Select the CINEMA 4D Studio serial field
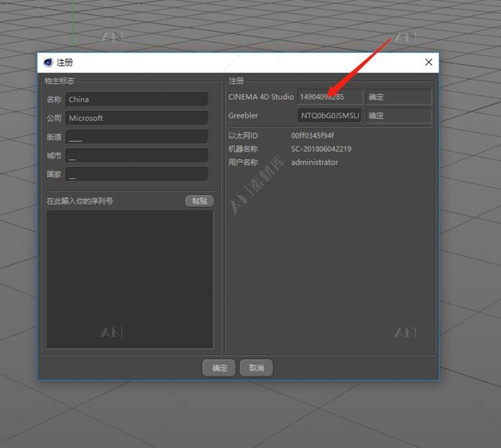Viewport: 501px width, 448px height. coord(330,97)
